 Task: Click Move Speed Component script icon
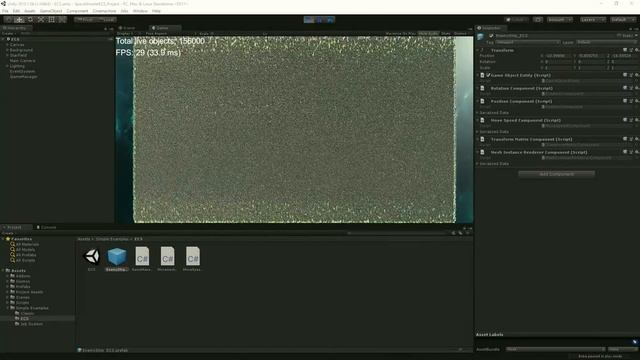pyautogui.click(x=482, y=120)
